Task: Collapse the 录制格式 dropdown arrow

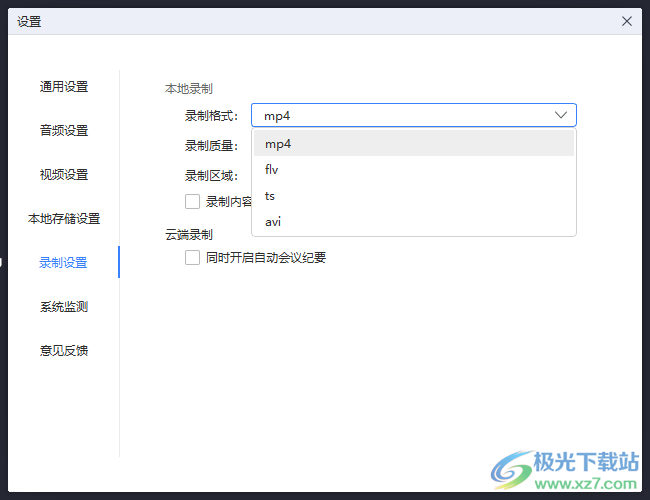Action: [x=560, y=115]
